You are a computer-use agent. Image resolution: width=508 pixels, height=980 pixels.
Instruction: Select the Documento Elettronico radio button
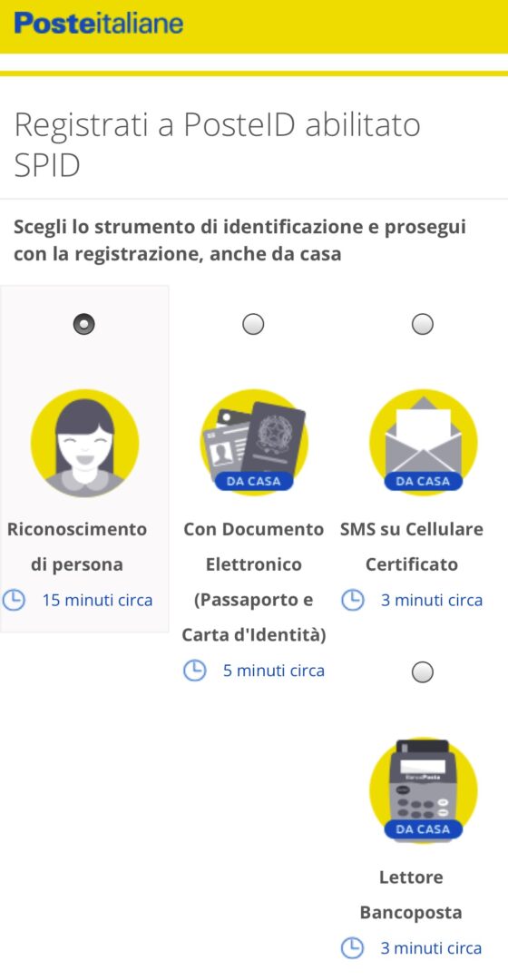[253, 324]
